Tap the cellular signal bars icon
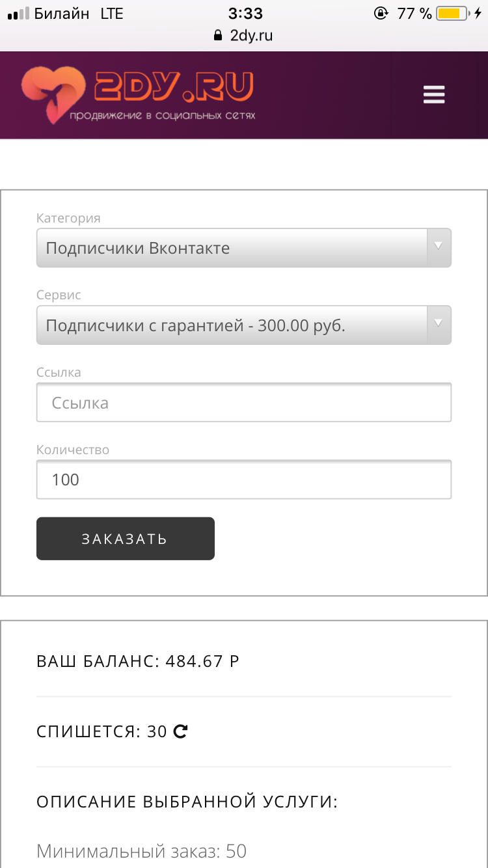The width and height of the screenshot is (488, 868). [19, 14]
